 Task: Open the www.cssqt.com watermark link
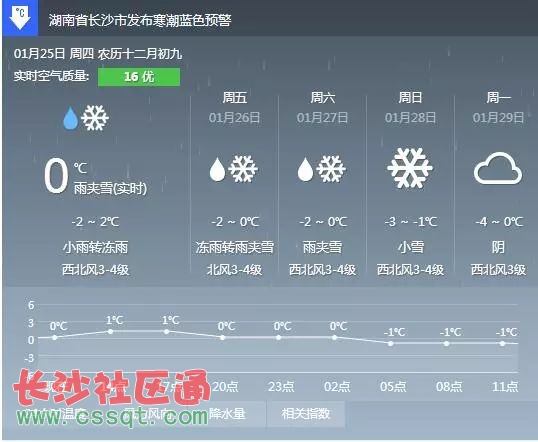coord(113,417)
